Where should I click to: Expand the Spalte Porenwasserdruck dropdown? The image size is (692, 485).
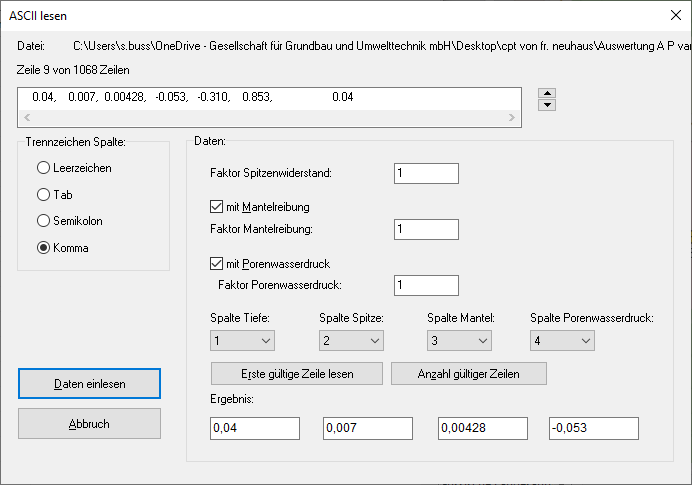[562, 341]
